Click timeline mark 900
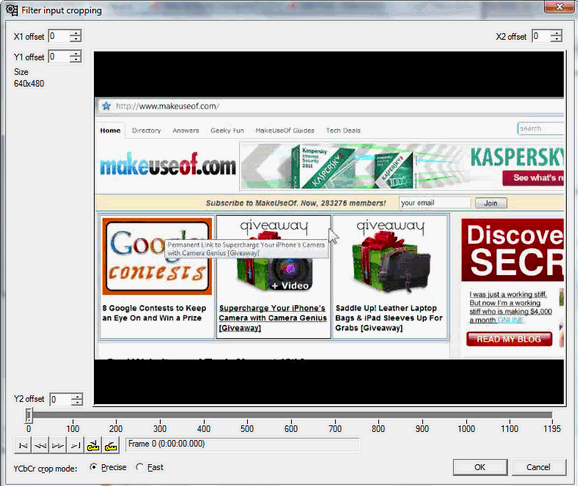The width and height of the screenshot is (578, 486). pyautogui.click(x=422, y=428)
